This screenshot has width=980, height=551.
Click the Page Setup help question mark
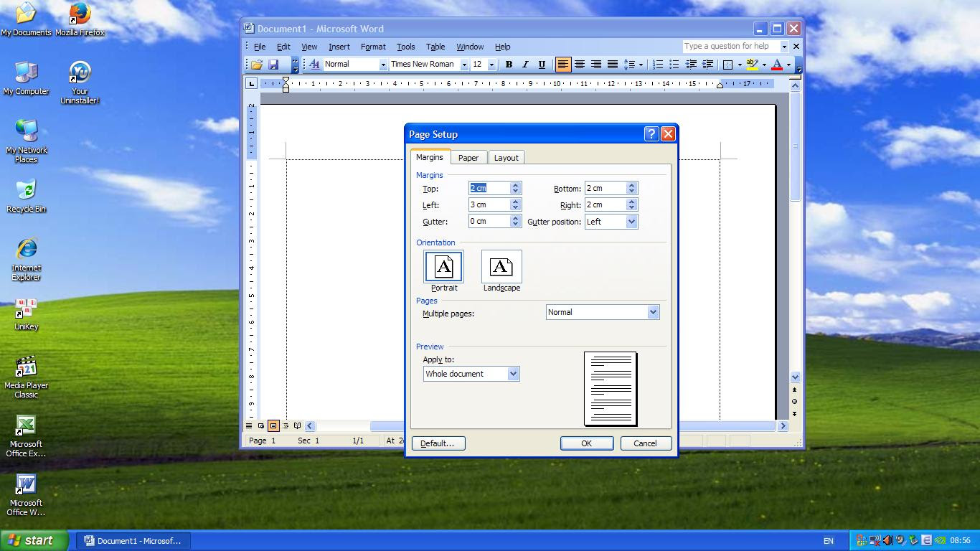coord(651,134)
